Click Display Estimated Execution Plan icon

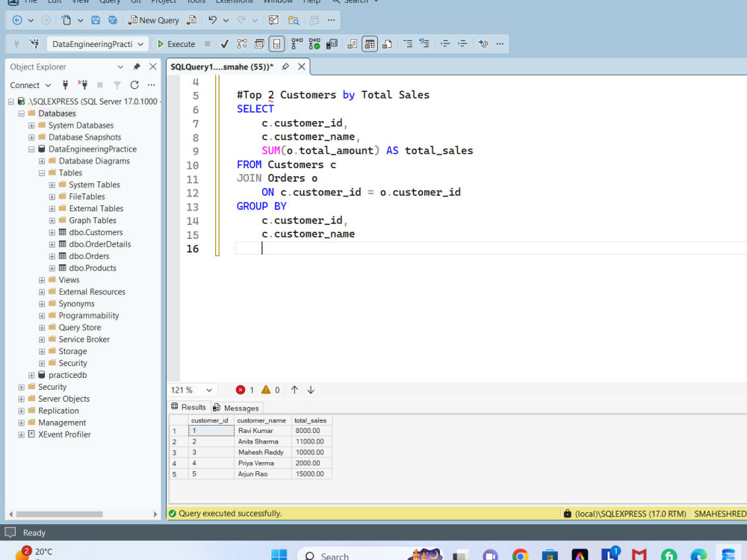pos(242,44)
